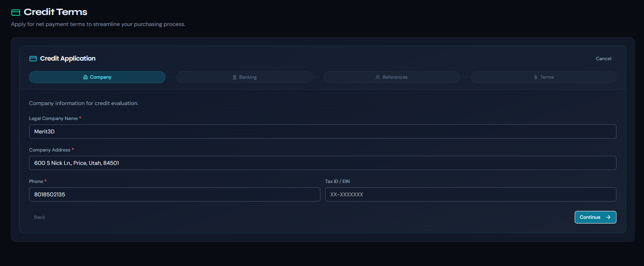This screenshot has width=644, height=266.
Task: Select the Company step tab
Action: [x=97, y=77]
